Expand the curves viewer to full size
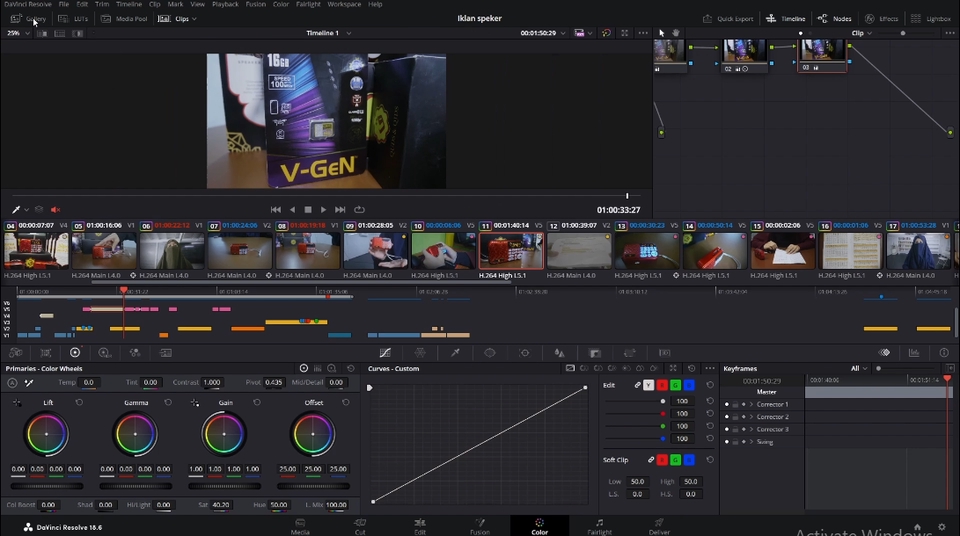960x536 pixels. pos(673,369)
